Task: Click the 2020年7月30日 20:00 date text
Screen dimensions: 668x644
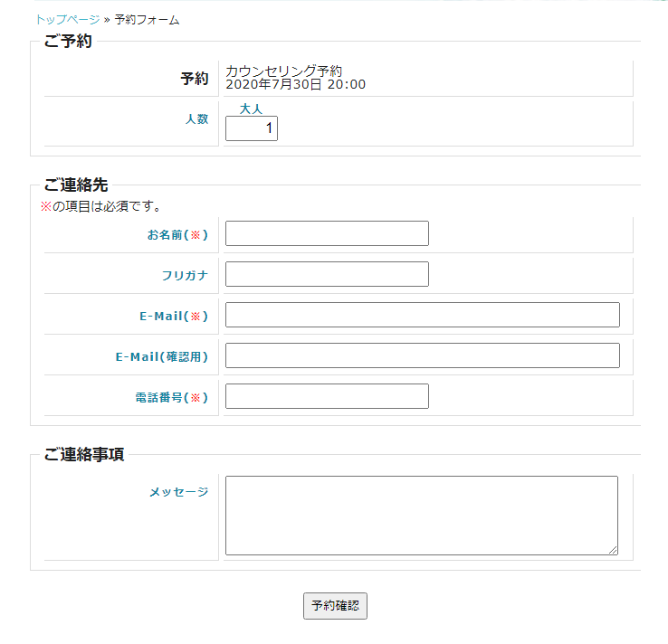Action: [295, 84]
